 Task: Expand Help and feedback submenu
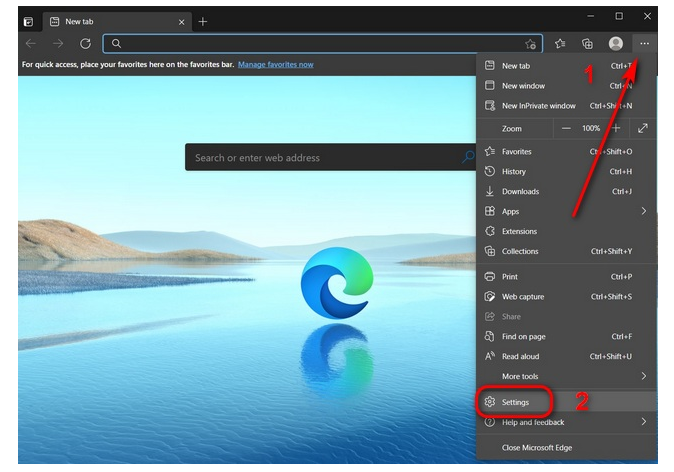(x=644, y=422)
